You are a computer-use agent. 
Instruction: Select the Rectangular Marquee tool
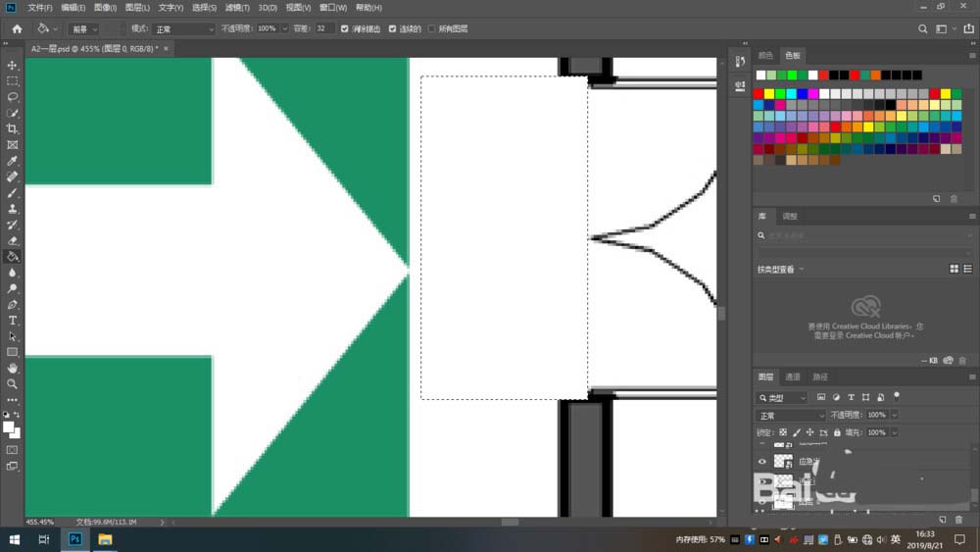coord(13,81)
